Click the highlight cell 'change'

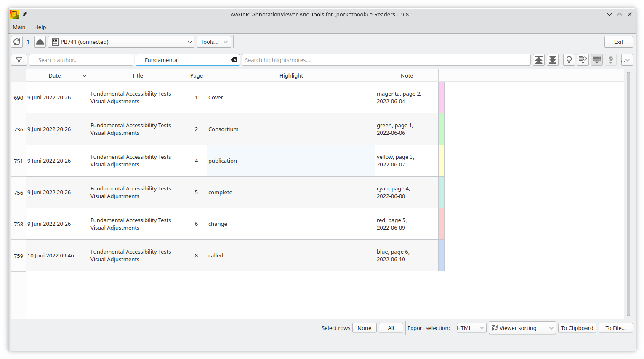point(291,224)
